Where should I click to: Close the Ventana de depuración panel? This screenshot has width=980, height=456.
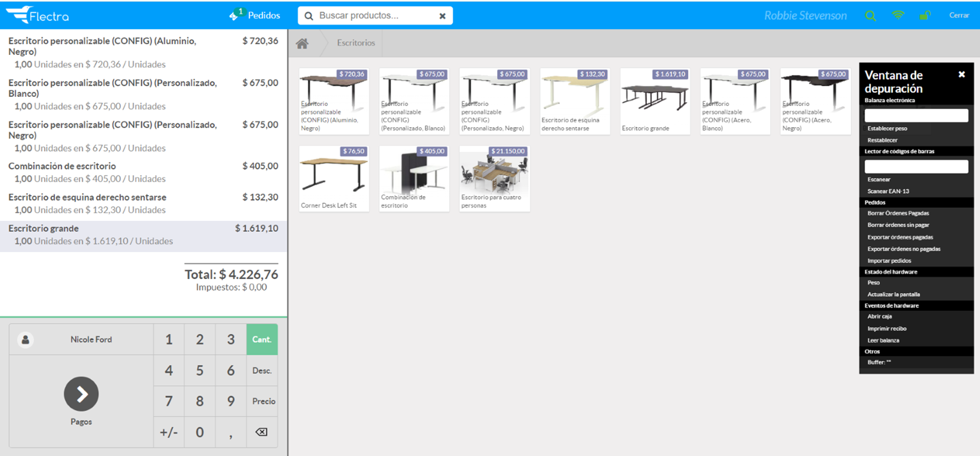(961, 75)
